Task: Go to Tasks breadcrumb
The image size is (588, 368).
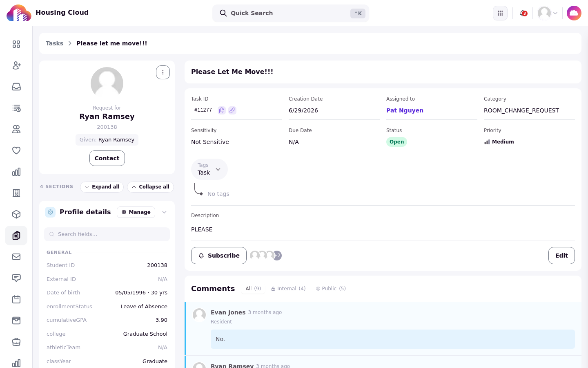Action: [54, 43]
